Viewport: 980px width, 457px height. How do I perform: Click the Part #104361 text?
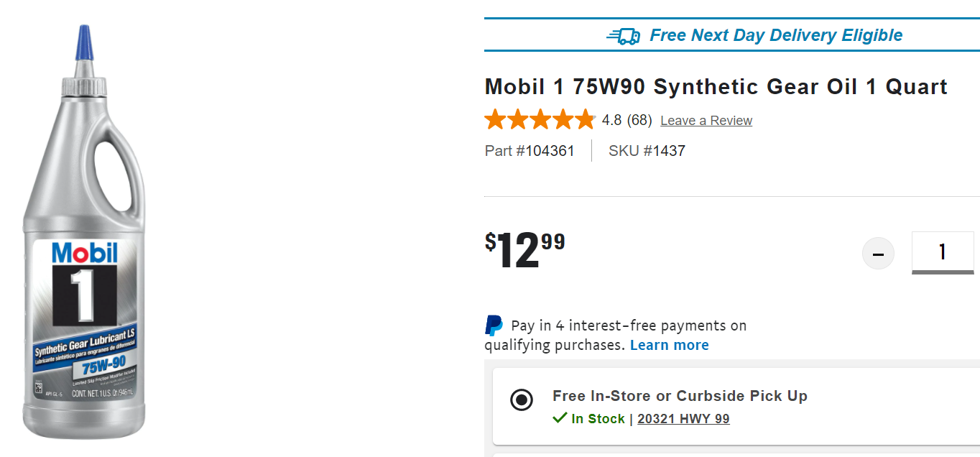(x=530, y=151)
